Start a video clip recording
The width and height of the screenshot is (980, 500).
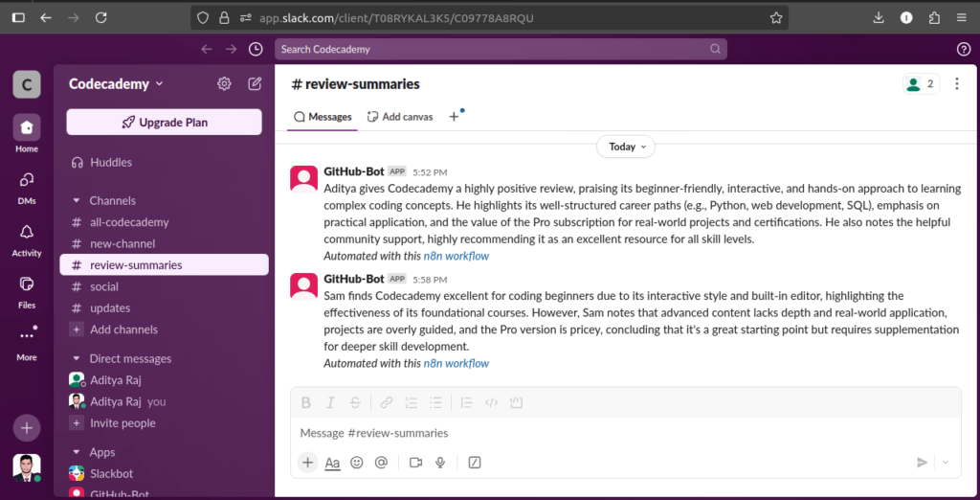[x=416, y=463]
